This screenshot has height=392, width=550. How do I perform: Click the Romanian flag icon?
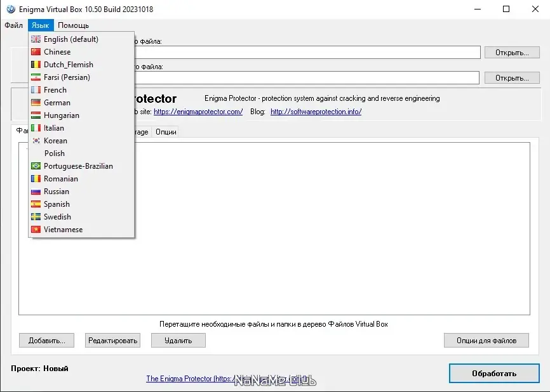pos(36,179)
